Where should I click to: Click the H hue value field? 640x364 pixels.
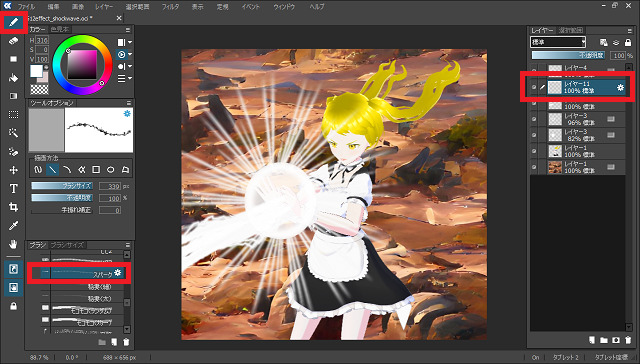click(x=42, y=40)
